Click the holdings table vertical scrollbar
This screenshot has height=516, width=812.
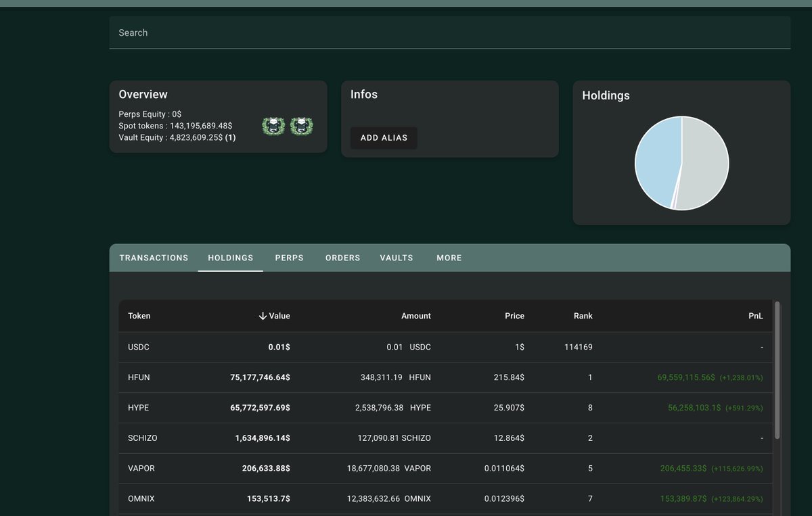pyautogui.click(x=777, y=370)
